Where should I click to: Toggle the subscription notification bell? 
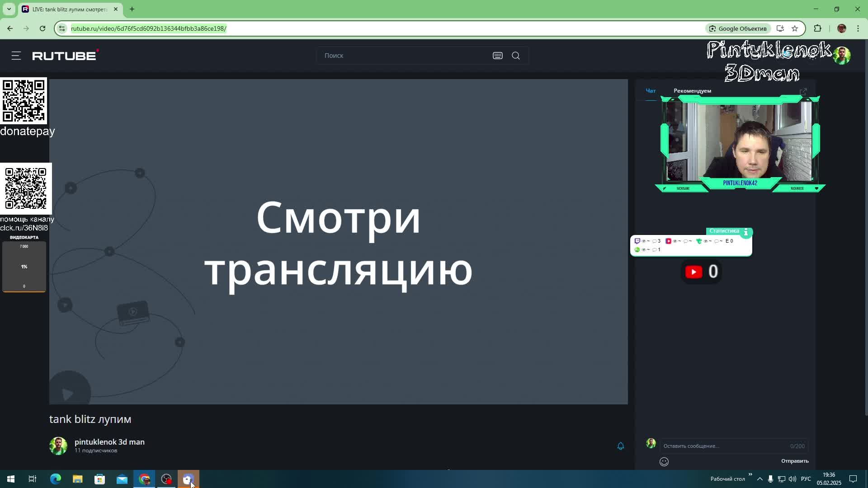click(620, 446)
